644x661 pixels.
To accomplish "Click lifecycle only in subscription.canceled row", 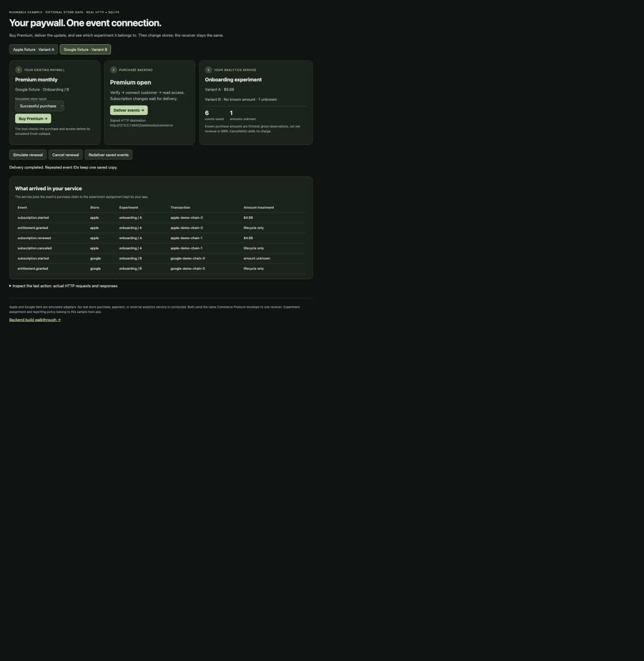I will click(254, 248).
